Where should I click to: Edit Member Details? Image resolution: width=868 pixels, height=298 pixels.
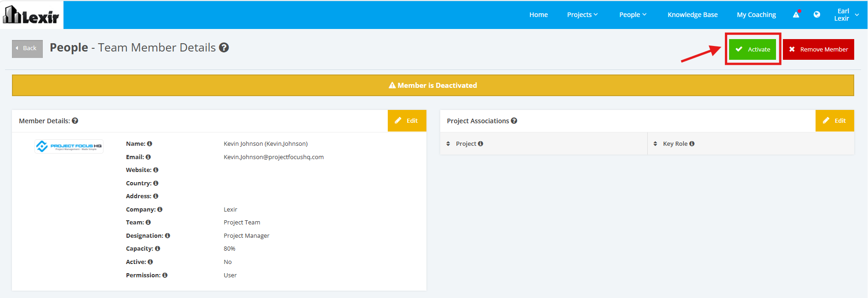tap(407, 120)
